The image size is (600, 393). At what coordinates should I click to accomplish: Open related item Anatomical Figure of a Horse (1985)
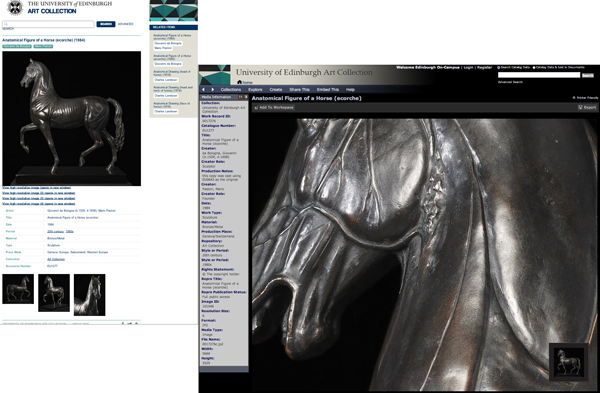[x=172, y=57]
